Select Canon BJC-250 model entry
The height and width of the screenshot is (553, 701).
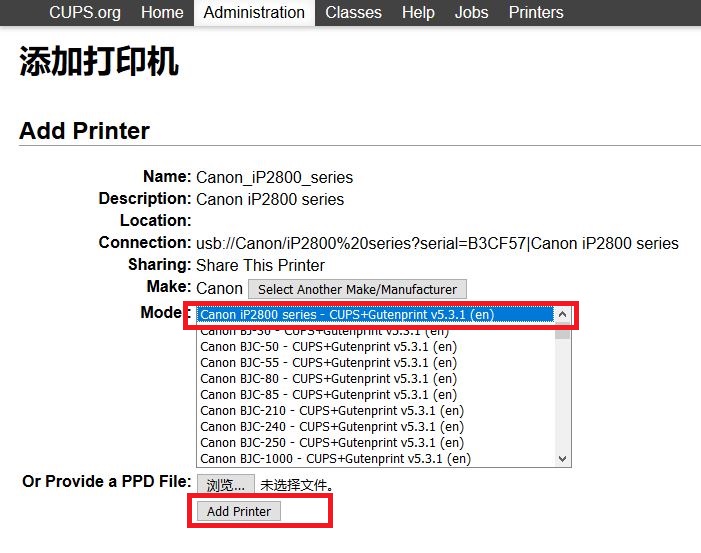(375, 443)
